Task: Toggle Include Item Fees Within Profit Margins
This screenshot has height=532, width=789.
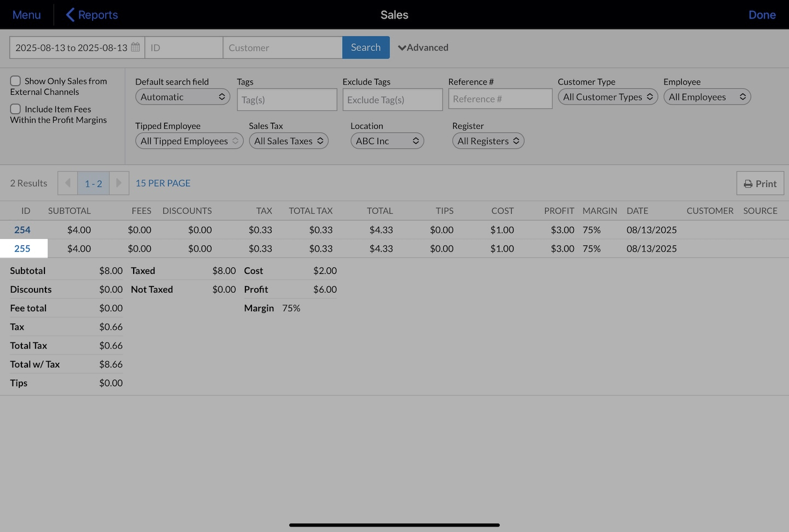Action: point(15,109)
